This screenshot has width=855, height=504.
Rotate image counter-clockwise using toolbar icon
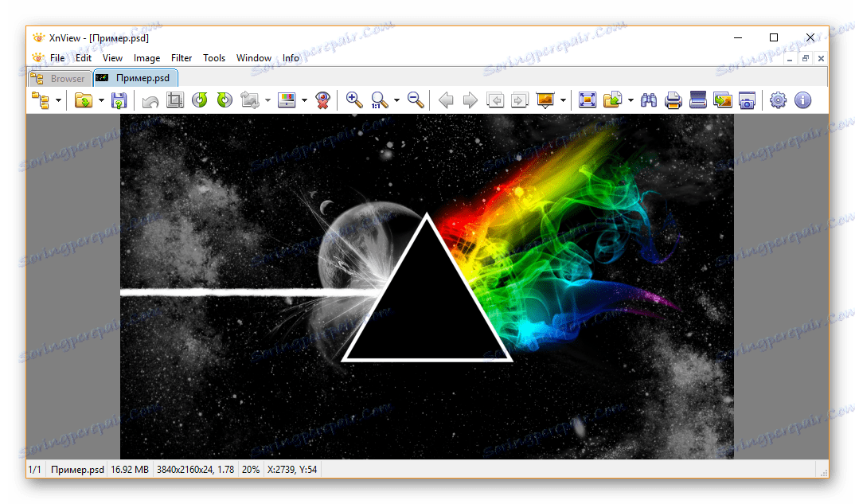point(200,100)
